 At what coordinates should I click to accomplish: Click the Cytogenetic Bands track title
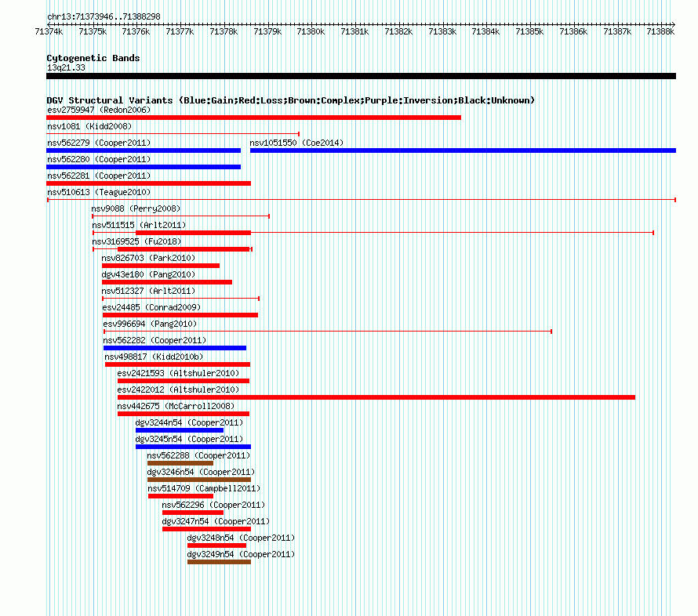93,58
